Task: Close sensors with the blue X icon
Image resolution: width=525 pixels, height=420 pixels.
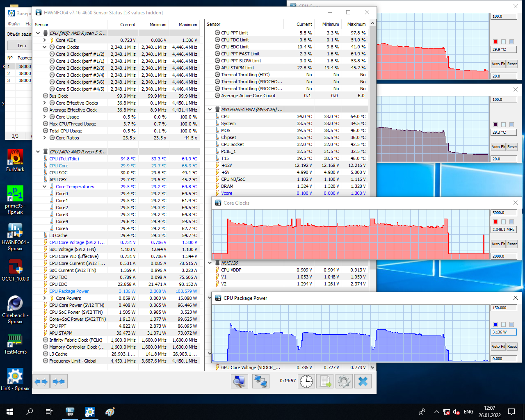Action: coord(363,381)
